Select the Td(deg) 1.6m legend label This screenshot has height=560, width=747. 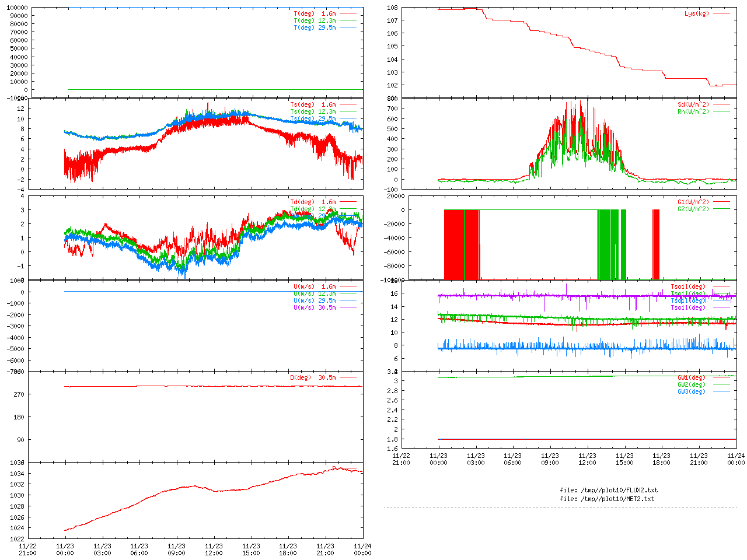(313, 202)
